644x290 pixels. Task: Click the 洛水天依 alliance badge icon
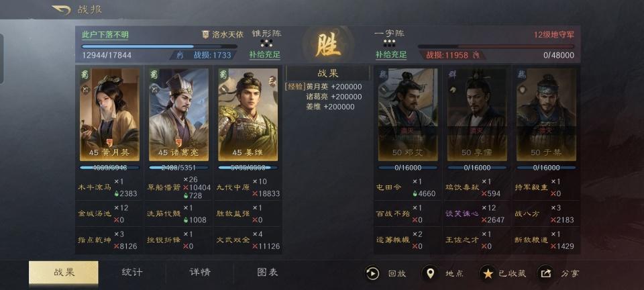pos(206,35)
